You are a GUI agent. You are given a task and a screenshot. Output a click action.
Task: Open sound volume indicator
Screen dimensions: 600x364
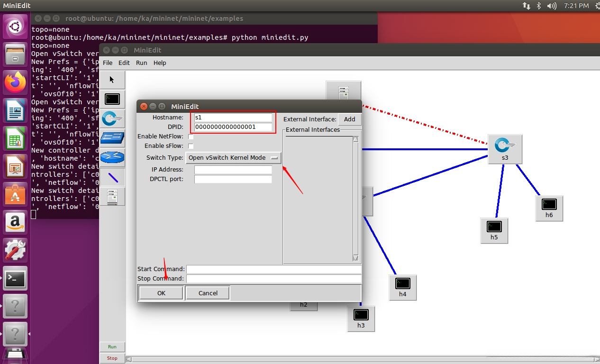552,6
